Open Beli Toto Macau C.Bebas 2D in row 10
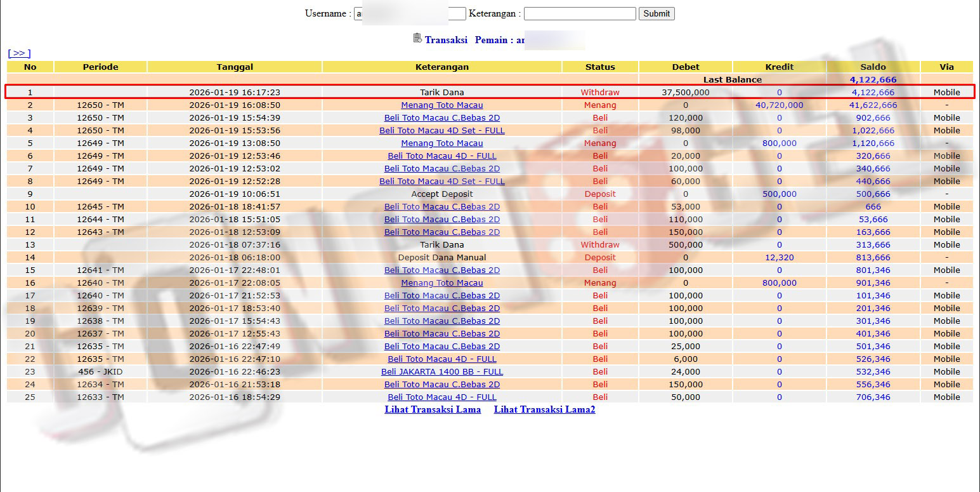The height and width of the screenshot is (492, 980). (x=441, y=207)
